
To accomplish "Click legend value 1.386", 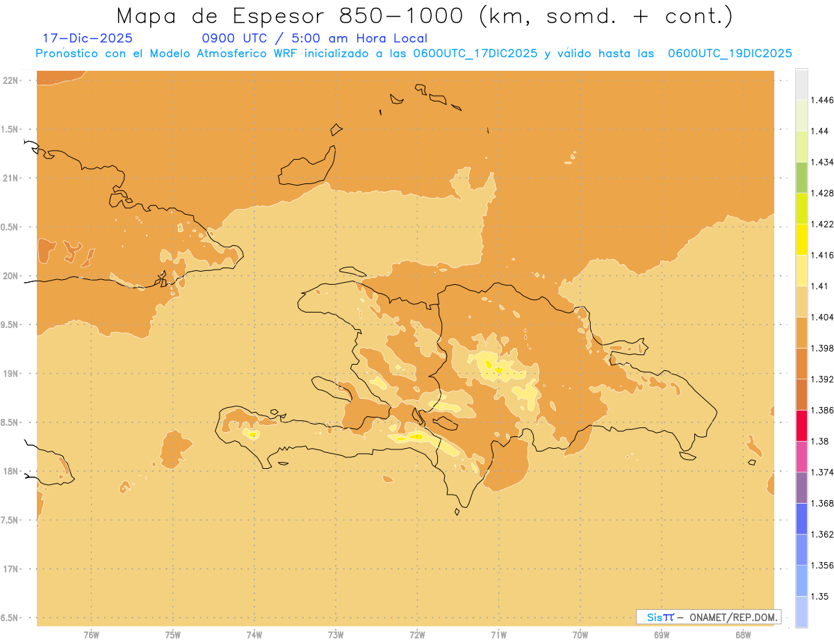I will point(821,410).
